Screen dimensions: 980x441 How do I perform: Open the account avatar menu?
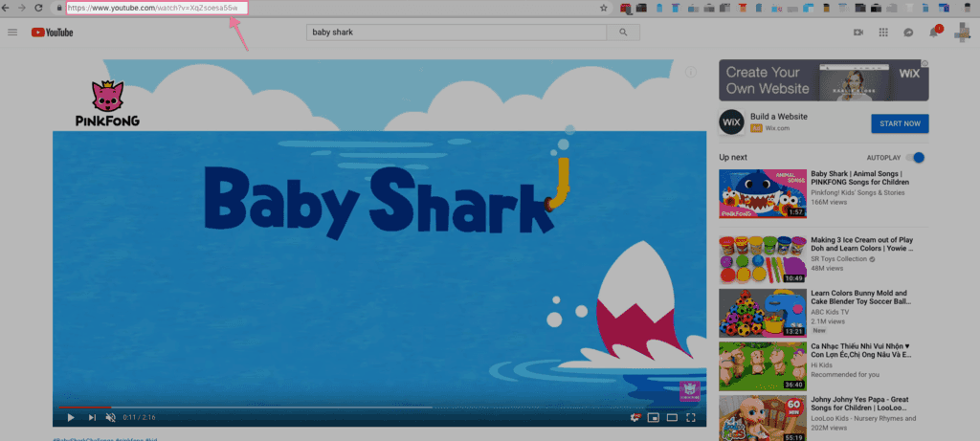point(962,33)
